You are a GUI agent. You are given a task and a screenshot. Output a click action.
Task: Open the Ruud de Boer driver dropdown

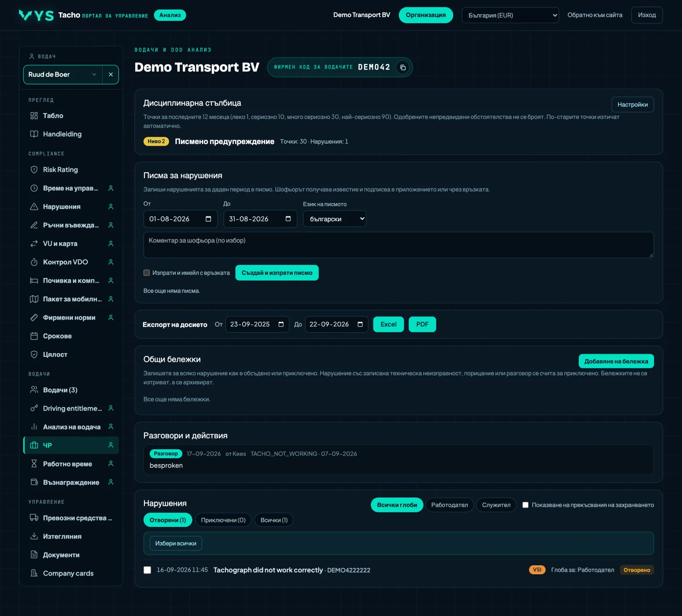[x=63, y=75]
